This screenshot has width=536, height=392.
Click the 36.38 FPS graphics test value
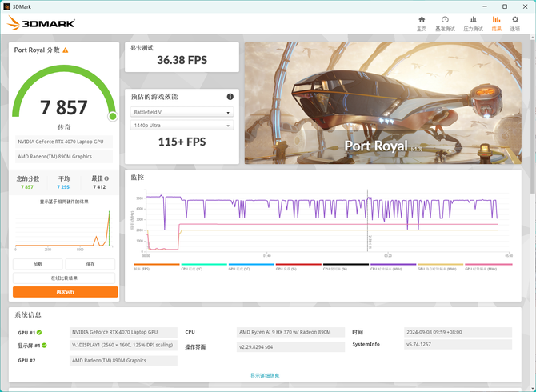(x=182, y=60)
